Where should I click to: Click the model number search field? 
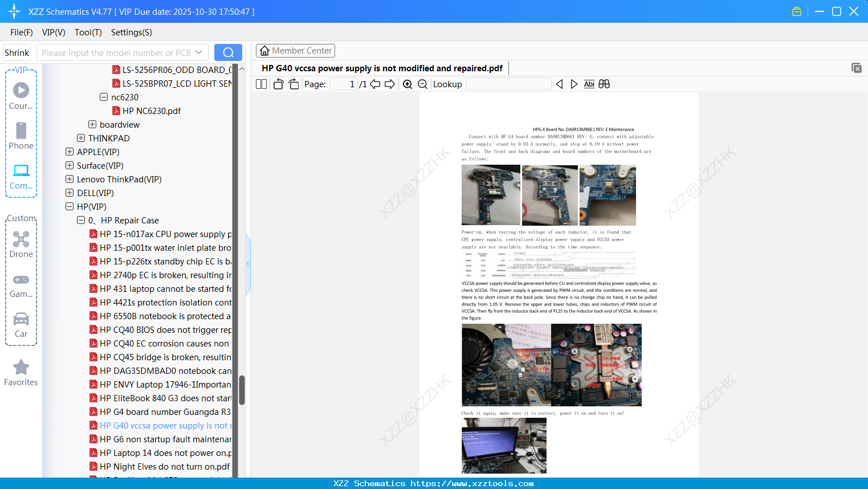click(116, 52)
